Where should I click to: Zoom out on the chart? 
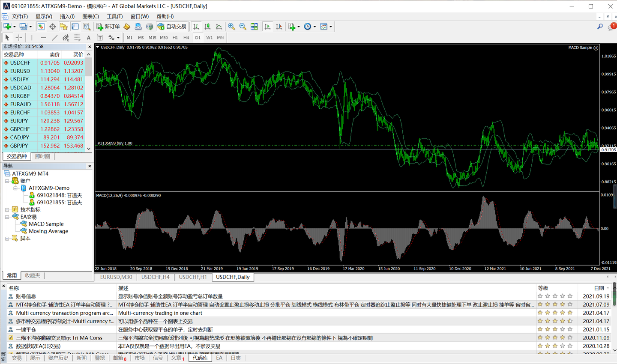[x=243, y=27]
